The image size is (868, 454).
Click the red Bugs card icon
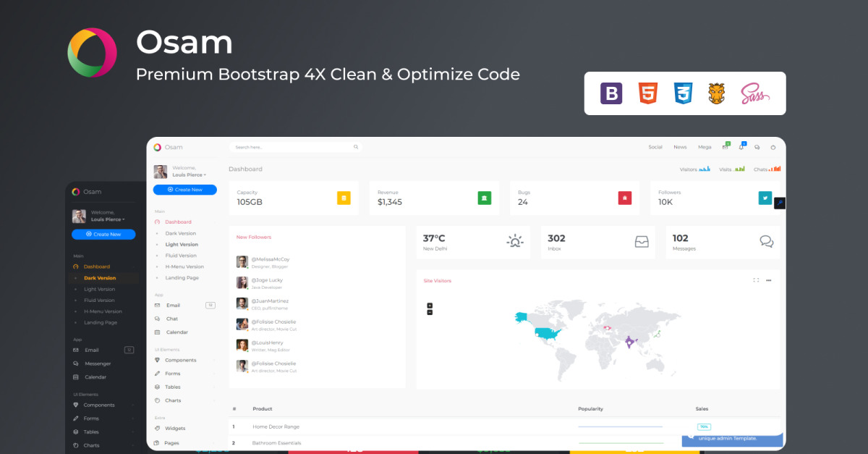625,198
